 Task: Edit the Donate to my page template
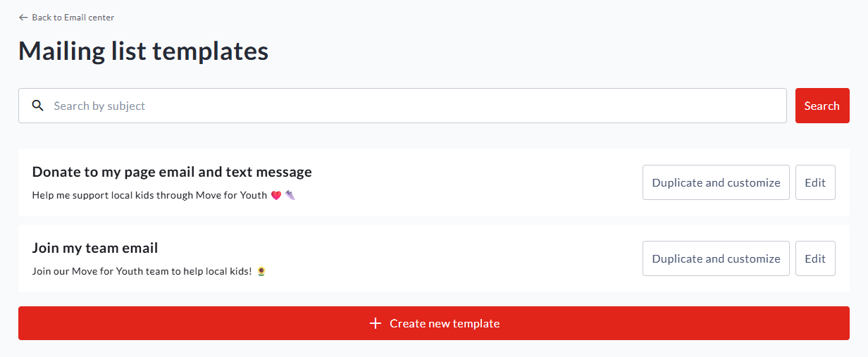click(815, 182)
